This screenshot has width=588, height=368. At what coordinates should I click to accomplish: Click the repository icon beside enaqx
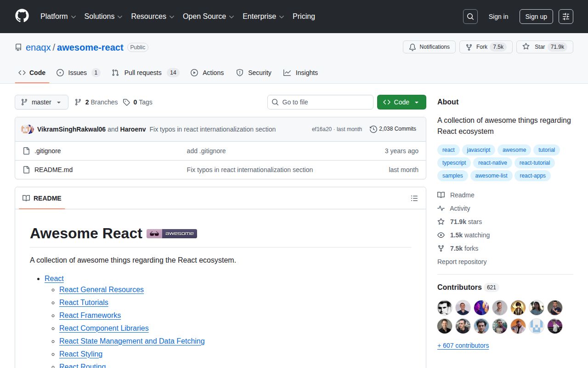[18, 47]
